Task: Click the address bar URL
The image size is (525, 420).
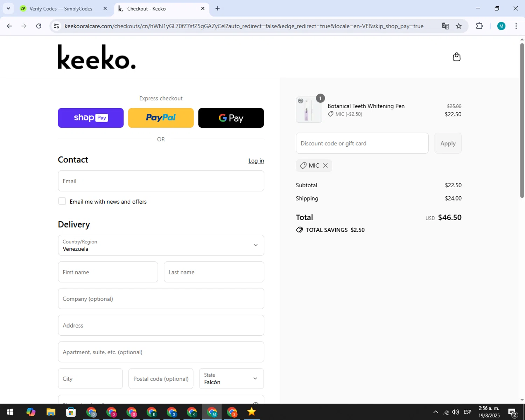Action: (x=244, y=26)
